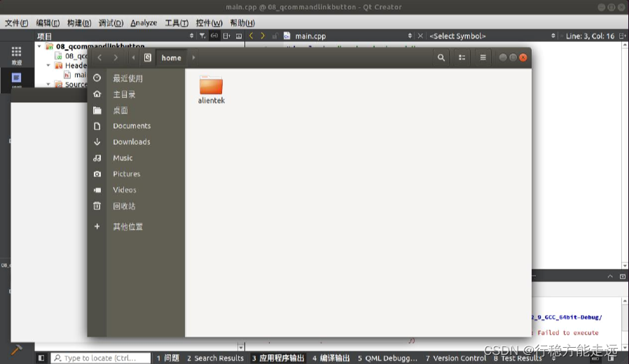
Task: Click the build hammer icon
Action: pyautogui.click(x=16, y=350)
